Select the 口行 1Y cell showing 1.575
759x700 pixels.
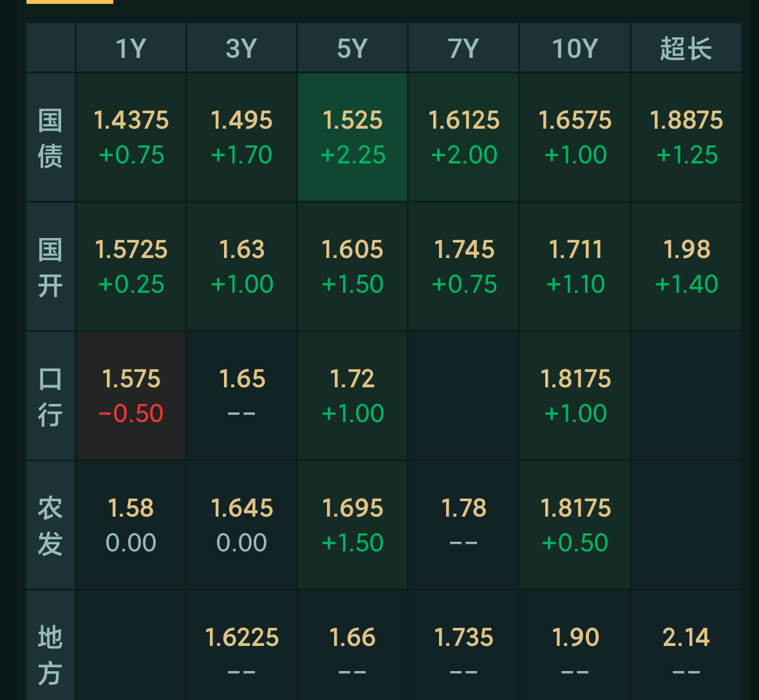[x=130, y=396]
